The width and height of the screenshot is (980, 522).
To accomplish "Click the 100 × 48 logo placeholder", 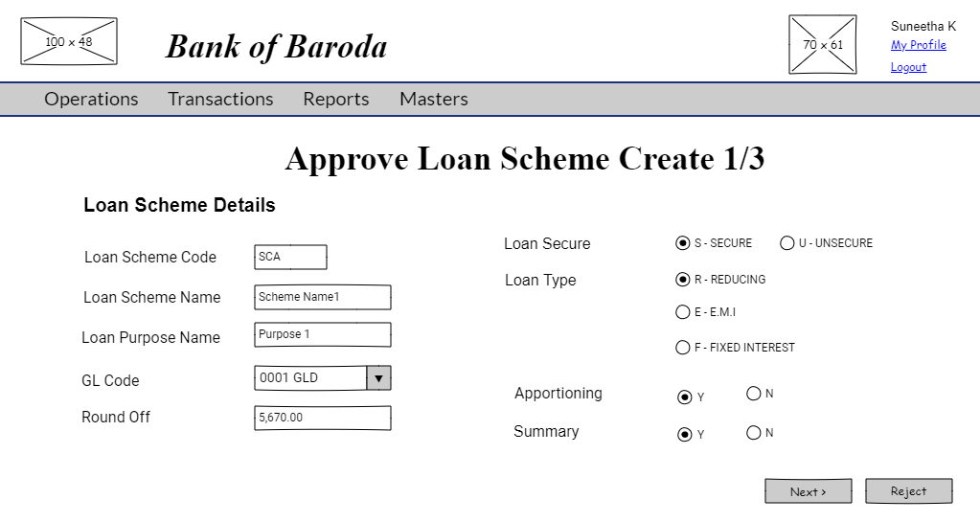I will coord(69,41).
